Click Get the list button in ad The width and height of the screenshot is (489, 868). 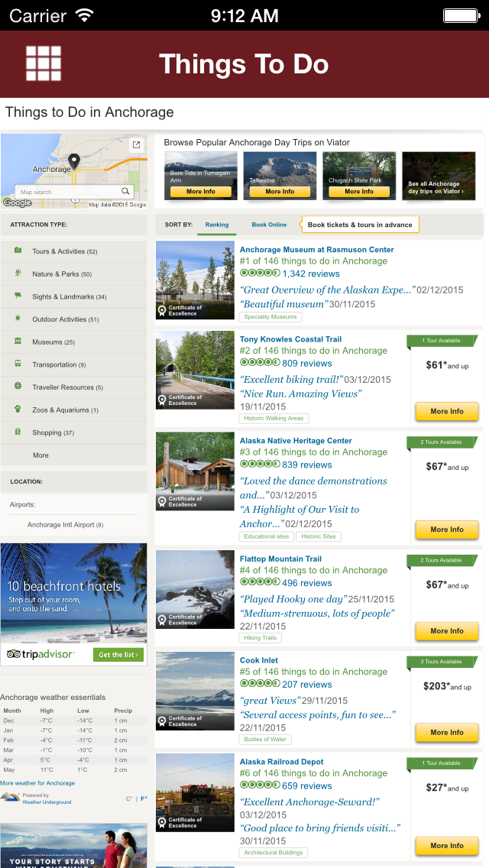point(118,654)
